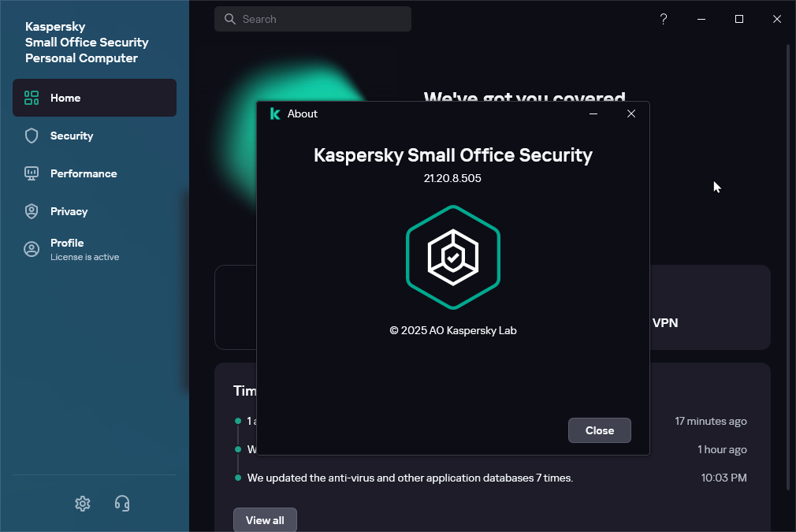Open Profile showing License is active

pyautogui.click(x=95, y=249)
